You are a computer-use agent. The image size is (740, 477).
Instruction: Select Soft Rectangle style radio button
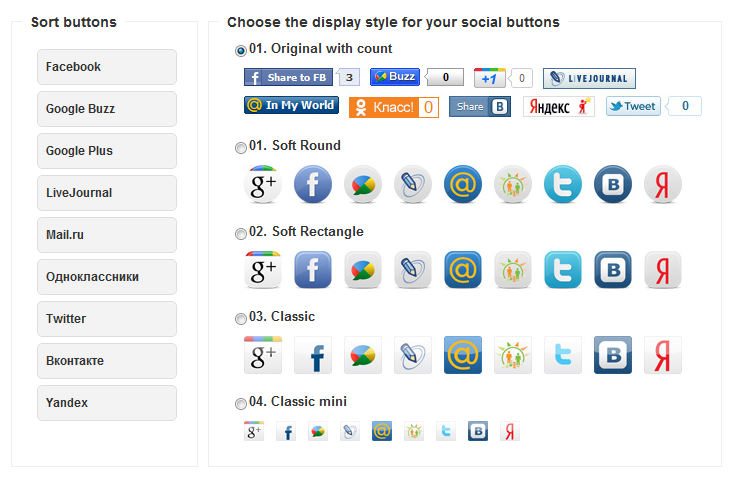coord(241,234)
